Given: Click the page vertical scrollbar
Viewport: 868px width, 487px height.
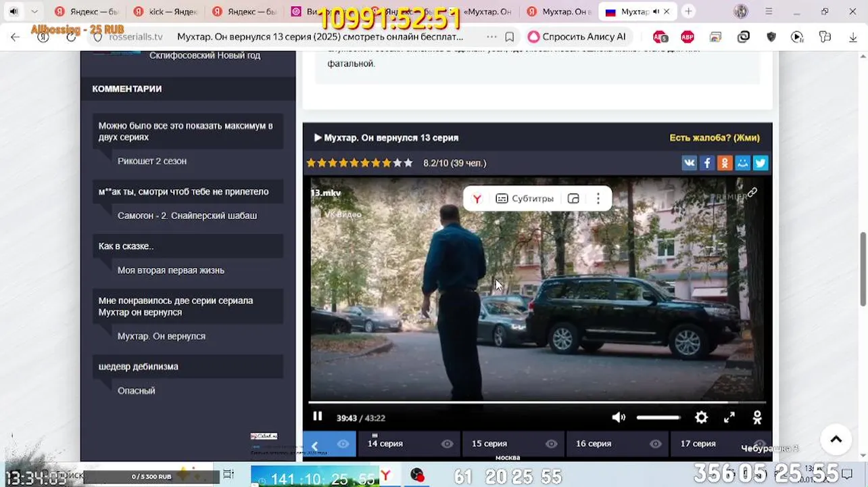Looking at the screenshot, I should [863, 268].
